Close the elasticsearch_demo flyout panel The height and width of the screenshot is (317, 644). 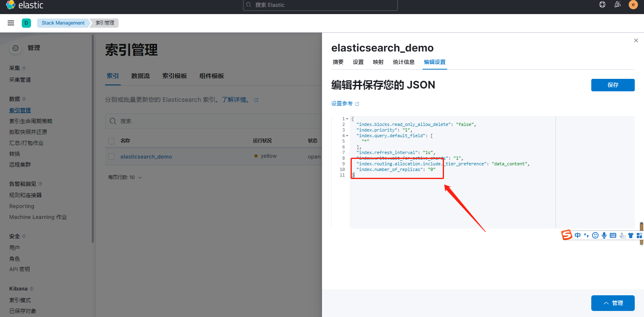tap(636, 41)
